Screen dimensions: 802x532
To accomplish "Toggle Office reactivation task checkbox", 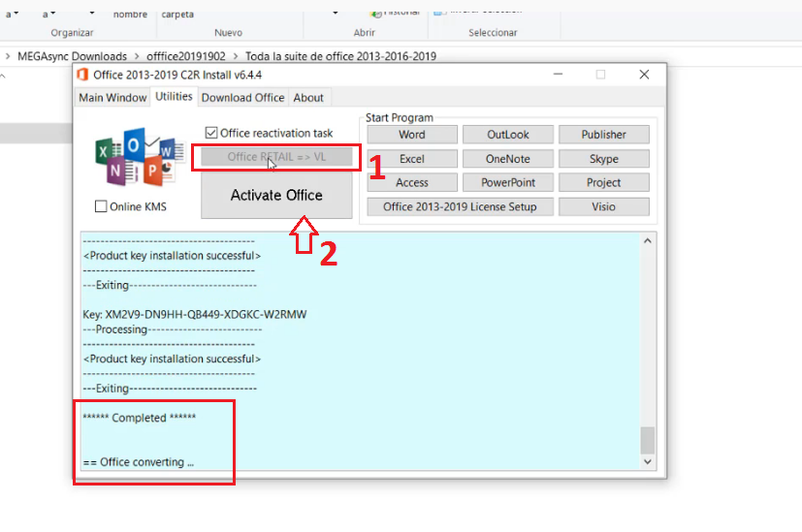I will 211,133.
